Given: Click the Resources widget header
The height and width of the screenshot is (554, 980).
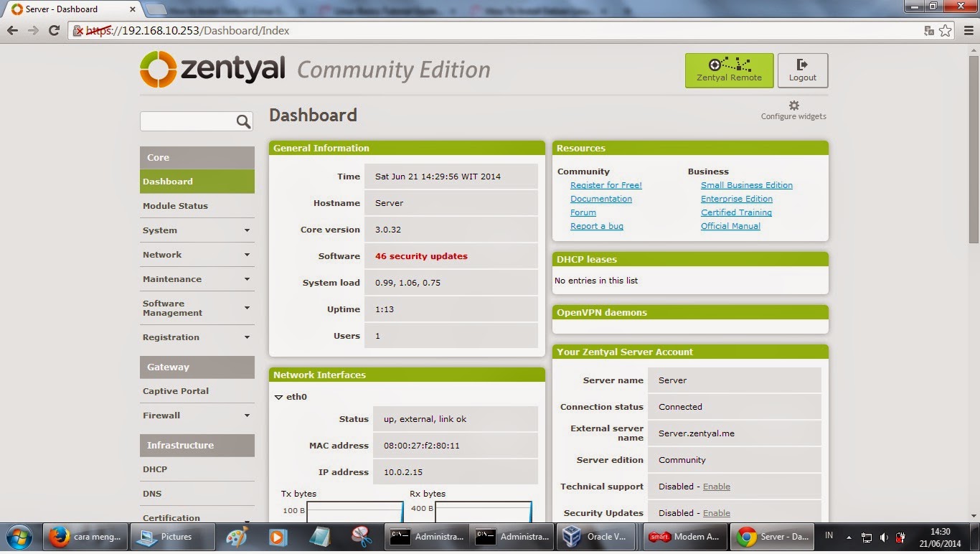Looking at the screenshot, I should (690, 148).
